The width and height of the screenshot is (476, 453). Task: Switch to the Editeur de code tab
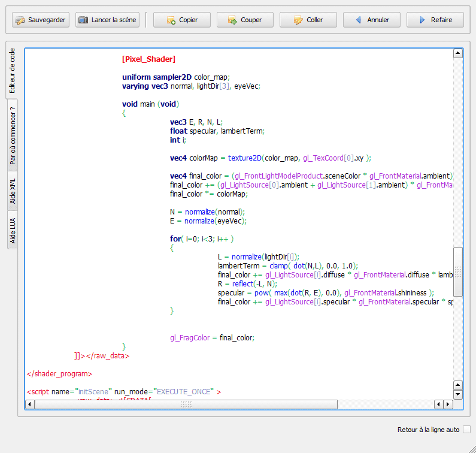pyautogui.click(x=12, y=71)
